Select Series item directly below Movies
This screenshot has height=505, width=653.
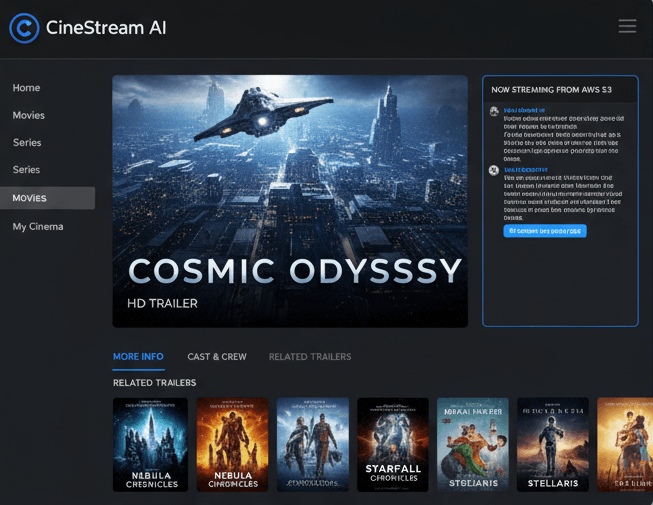[27, 142]
